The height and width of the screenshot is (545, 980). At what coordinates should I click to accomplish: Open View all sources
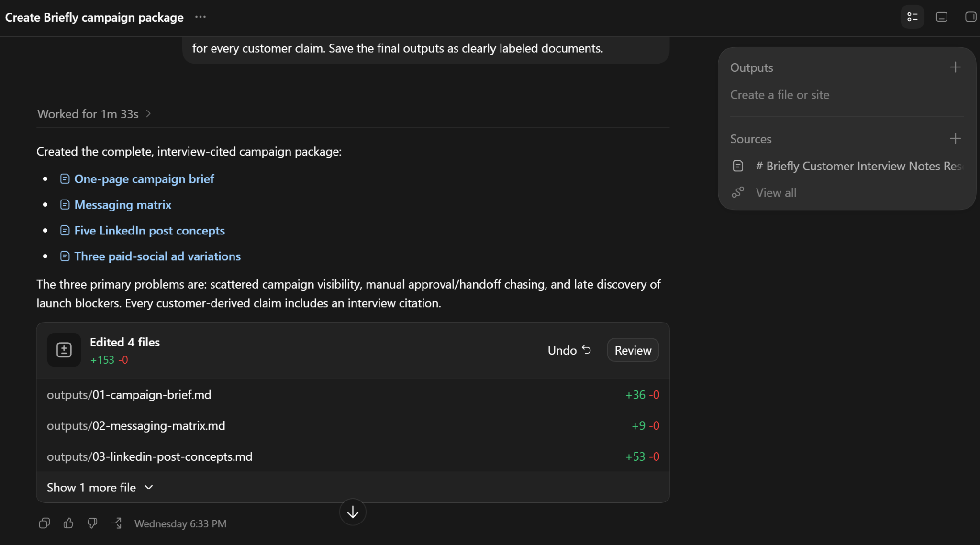pyautogui.click(x=776, y=192)
